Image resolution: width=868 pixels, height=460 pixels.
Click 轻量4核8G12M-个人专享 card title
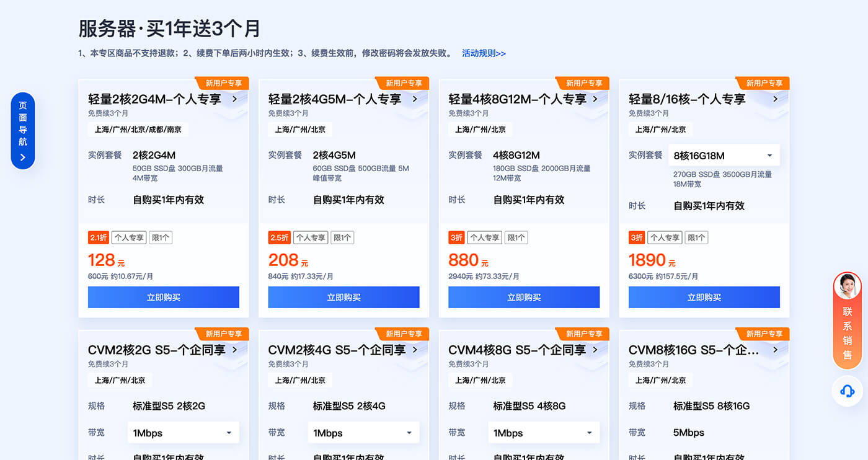(518, 99)
